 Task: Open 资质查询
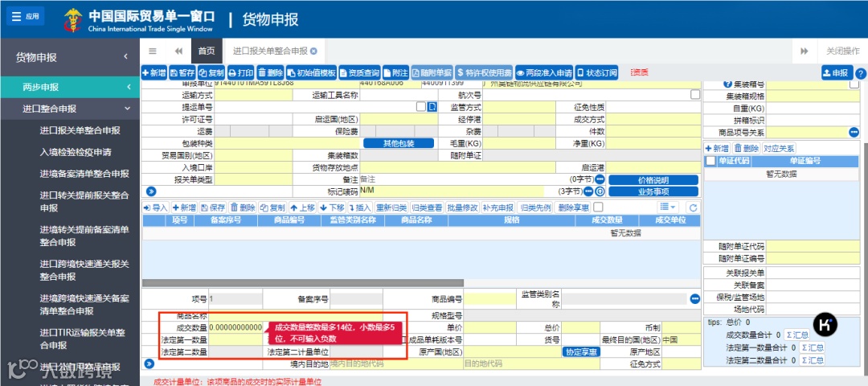pyautogui.click(x=360, y=72)
